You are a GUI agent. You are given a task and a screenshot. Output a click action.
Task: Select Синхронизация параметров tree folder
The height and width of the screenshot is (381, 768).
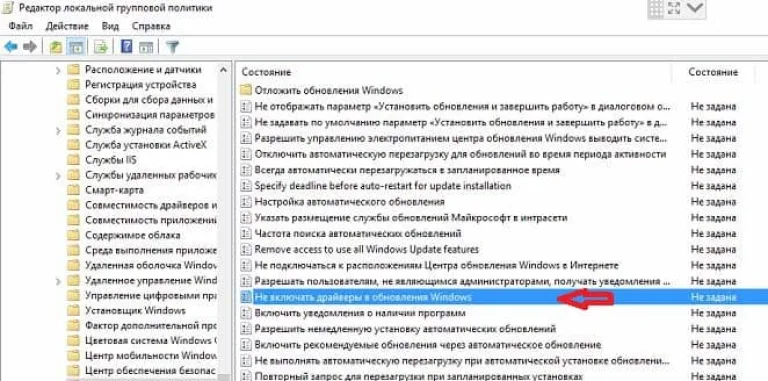click(150, 115)
